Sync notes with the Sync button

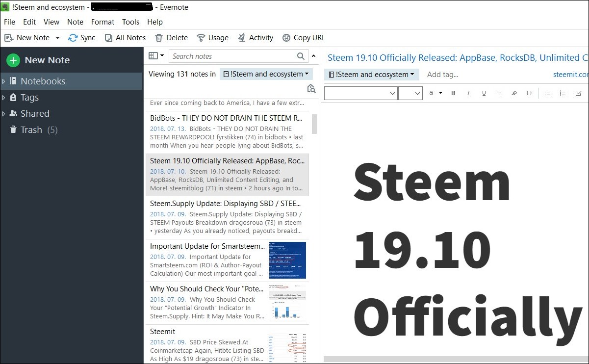coord(82,38)
